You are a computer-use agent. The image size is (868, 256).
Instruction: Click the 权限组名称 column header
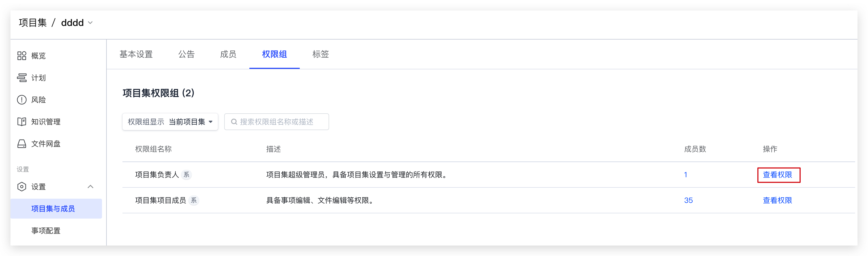pos(153,149)
